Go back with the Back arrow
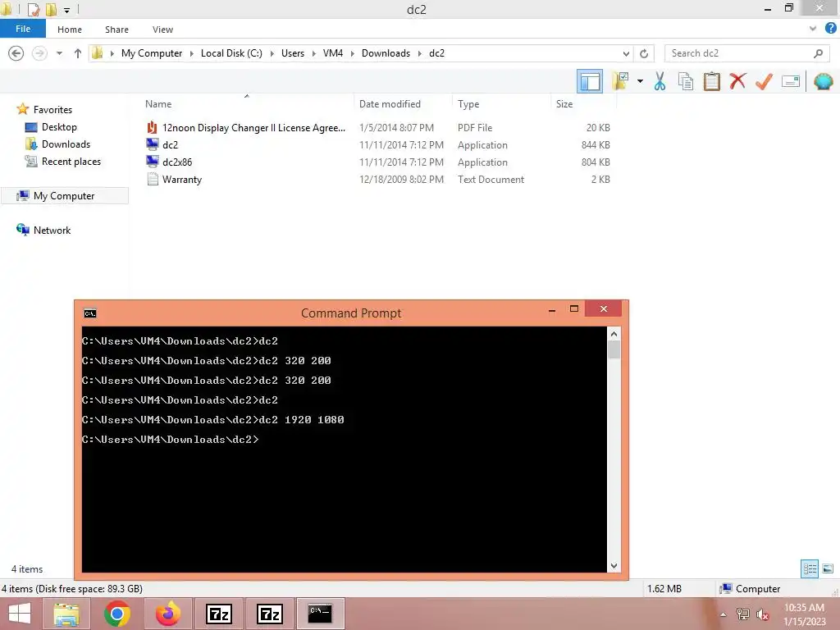This screenshot has width=840, height=630. pyautogui.click(x=16, y=53)
